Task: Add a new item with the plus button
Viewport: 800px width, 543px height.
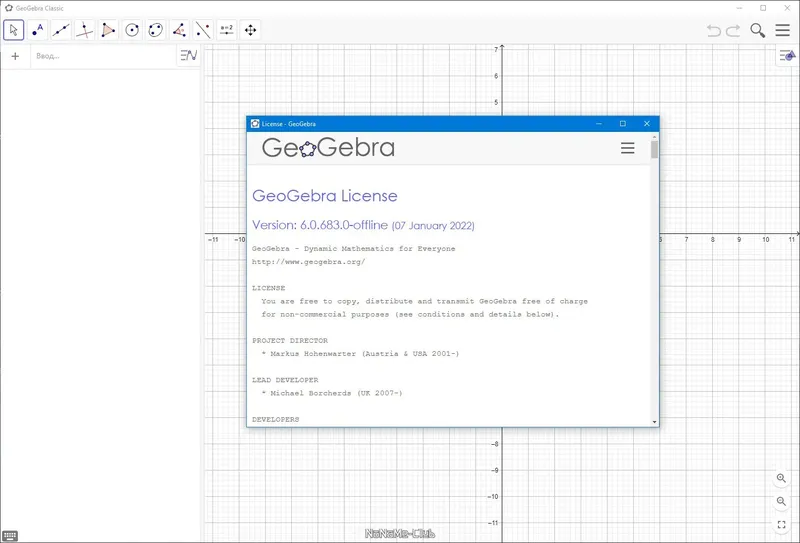Action: [x=15, y=56]
